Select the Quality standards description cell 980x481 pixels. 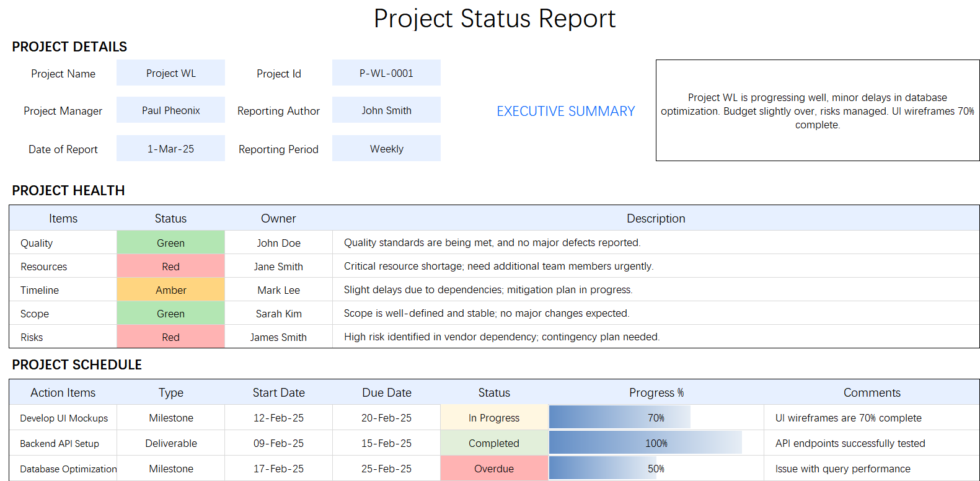coord(656,242)
